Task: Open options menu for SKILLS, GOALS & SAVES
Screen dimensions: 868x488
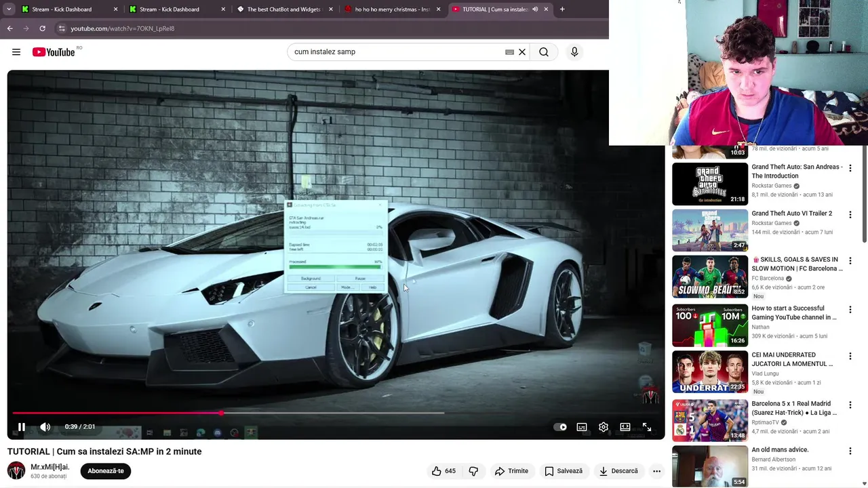Action: tap(850, 261)
